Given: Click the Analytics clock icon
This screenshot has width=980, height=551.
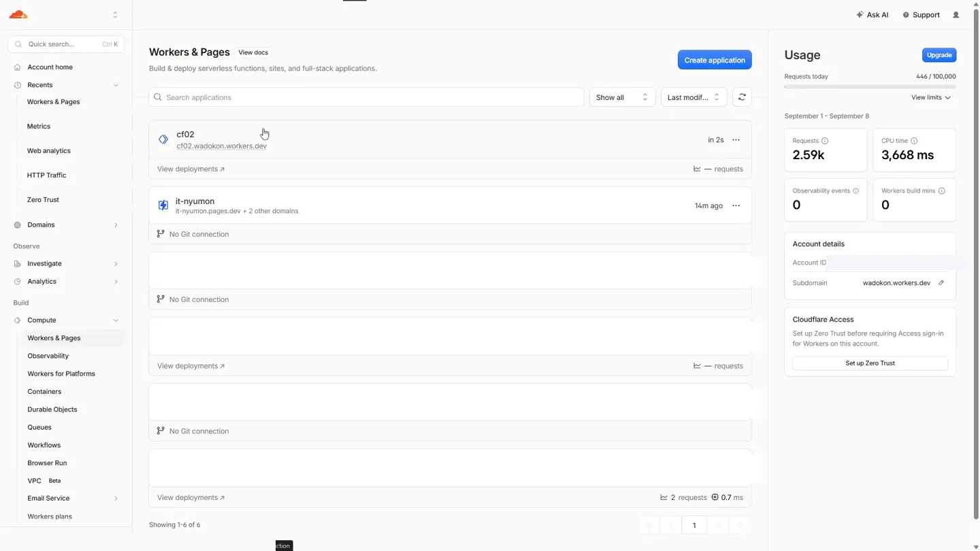Looking at the screenshot, I should pos(17,282).
